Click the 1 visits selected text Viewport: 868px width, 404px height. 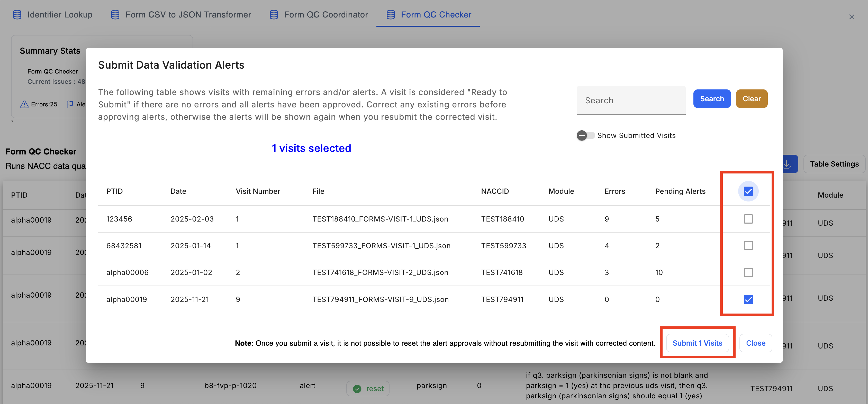[x=311, y=148]
